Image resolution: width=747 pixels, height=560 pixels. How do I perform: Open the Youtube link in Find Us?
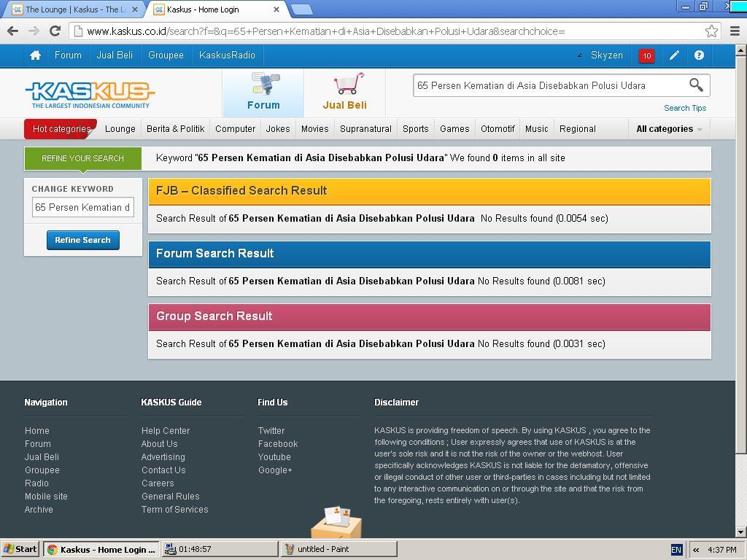(x=274, y=456)
